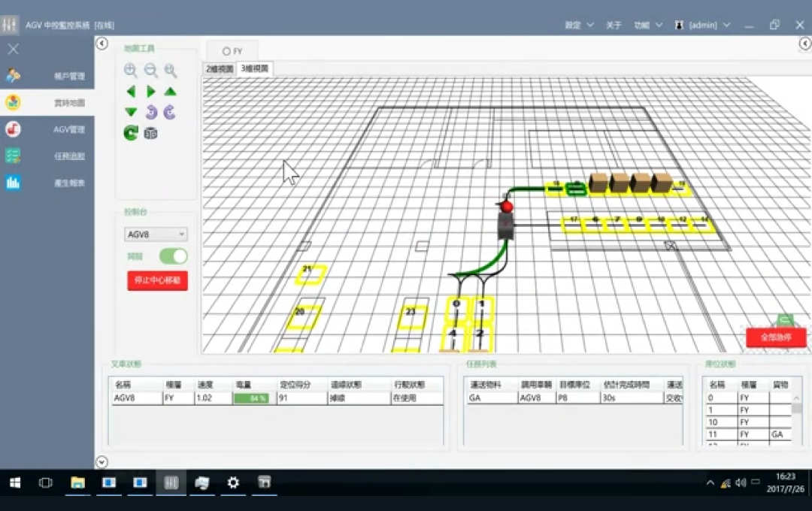Click 关于 in the title bar
The image size is (812, 511).
(x=614, y=24)
